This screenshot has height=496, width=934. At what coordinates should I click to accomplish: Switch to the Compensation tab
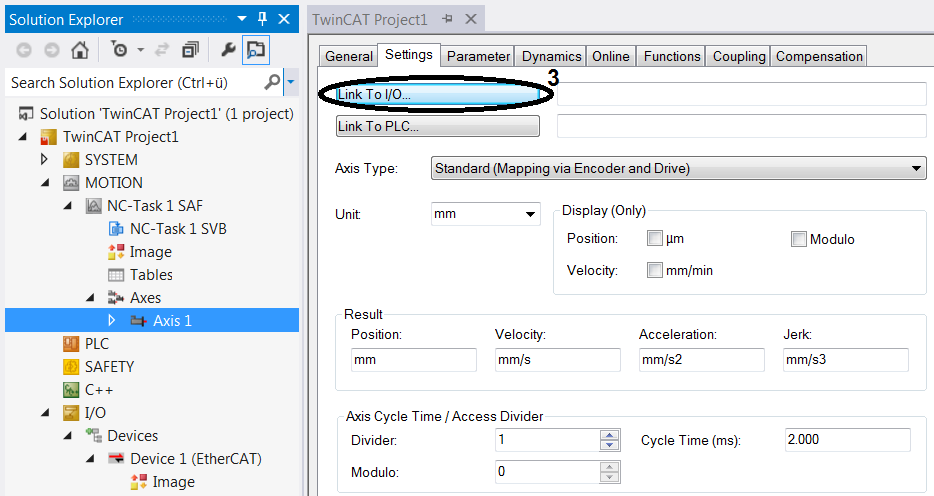(819, 56)
